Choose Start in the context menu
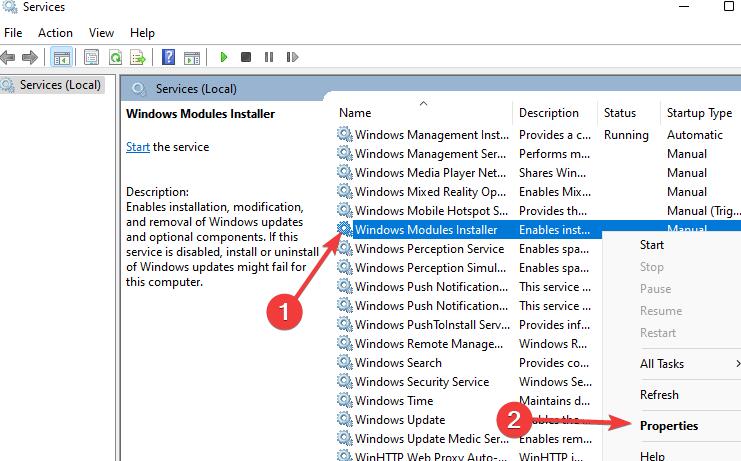Image resolution: width=741 pixels, height=461 pixels. [652, 245]
